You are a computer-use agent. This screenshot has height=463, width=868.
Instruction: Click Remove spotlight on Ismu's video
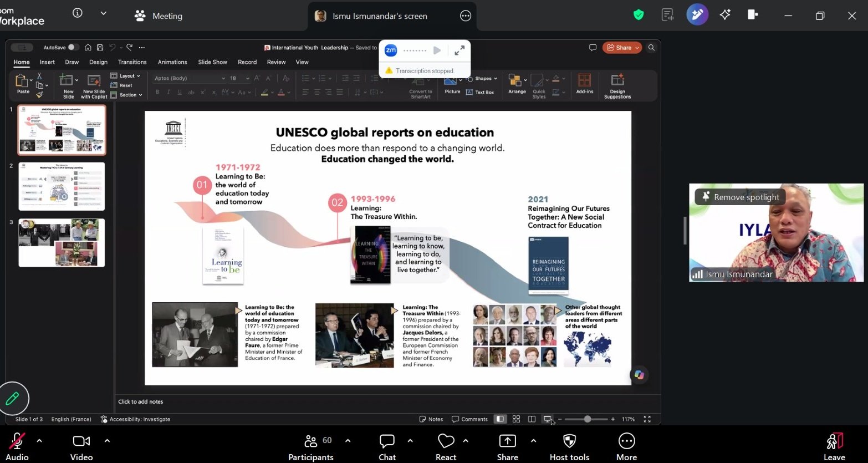[740, 197]
